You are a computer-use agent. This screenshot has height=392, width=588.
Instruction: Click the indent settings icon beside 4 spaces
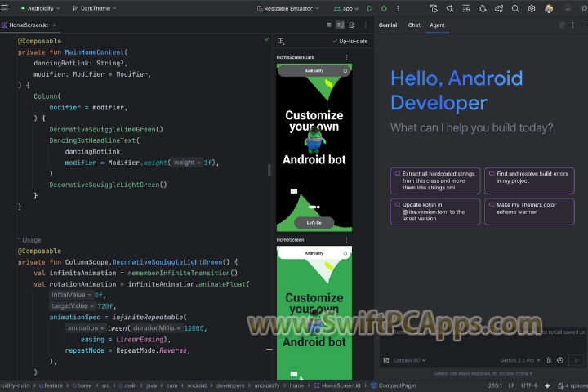[x=560, y=385]
